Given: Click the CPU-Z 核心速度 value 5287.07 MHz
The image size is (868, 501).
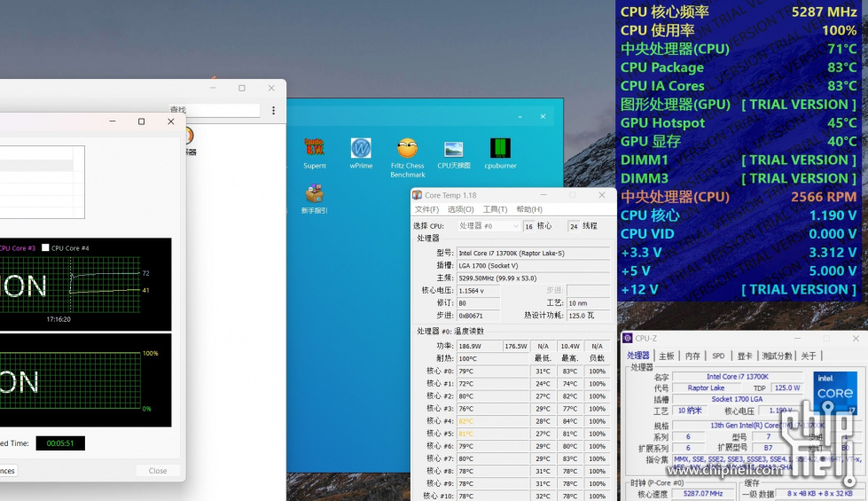Looking at the screenshot, I should click(x=703, y=493).
